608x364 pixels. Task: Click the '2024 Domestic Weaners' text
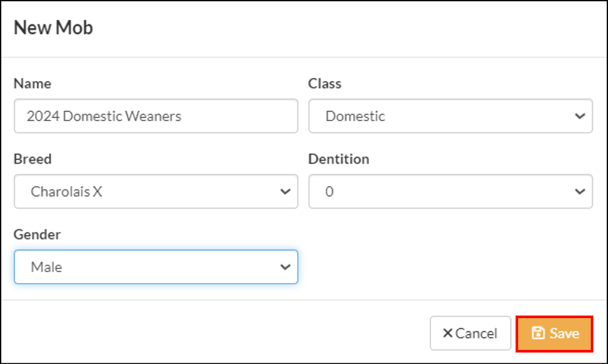[104, 116]
